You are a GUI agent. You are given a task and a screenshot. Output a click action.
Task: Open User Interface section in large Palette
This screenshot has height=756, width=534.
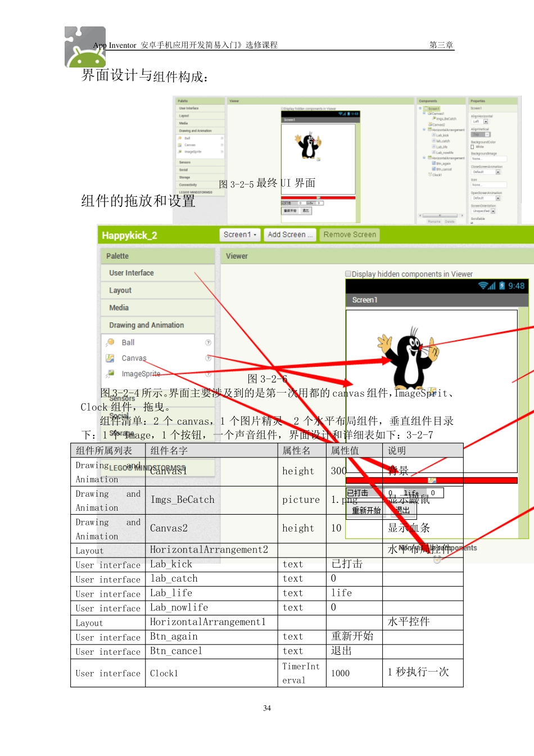point(158,273)
